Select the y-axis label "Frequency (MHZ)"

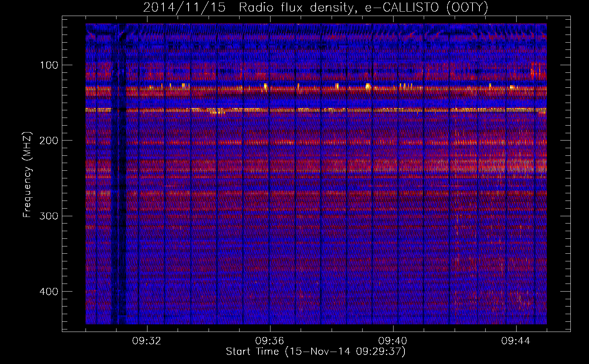click(x=28, y=174)
